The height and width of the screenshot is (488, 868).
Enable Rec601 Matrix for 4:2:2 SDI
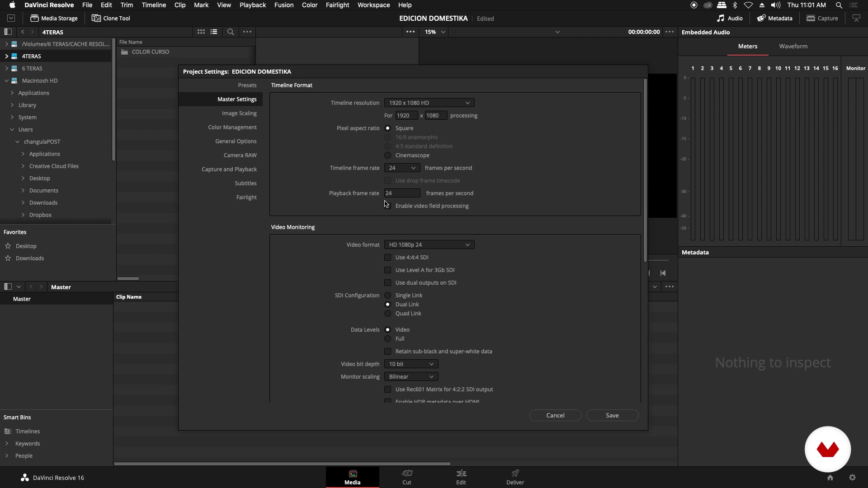coord(387,389)
